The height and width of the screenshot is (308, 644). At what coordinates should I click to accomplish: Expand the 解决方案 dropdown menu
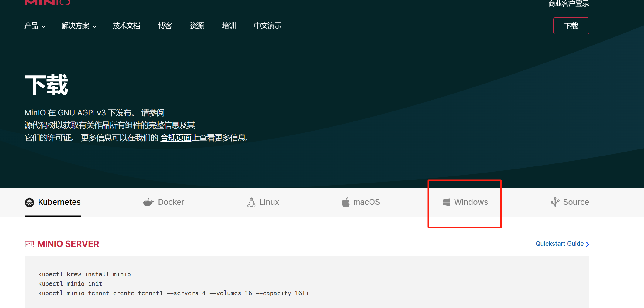pos(79,26)
